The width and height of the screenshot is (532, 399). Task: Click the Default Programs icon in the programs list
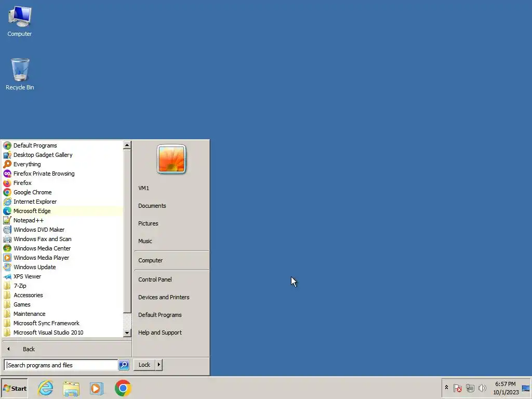point(7,145)
